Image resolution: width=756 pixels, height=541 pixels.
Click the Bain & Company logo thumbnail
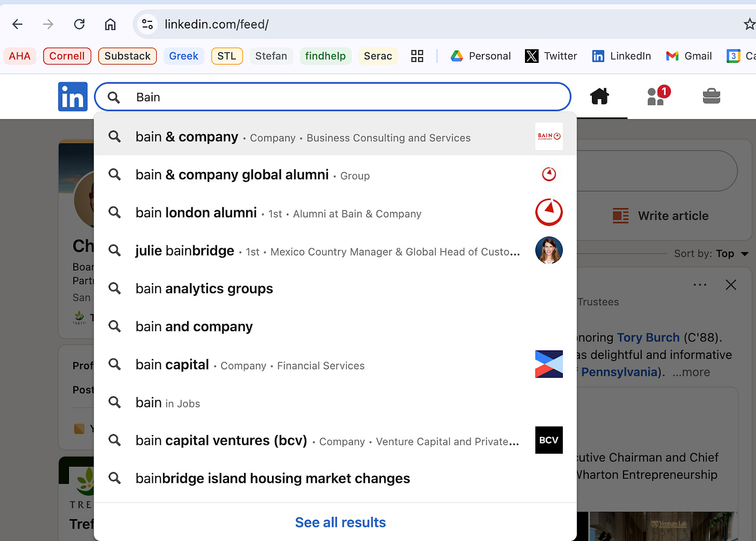pos(549,137)
